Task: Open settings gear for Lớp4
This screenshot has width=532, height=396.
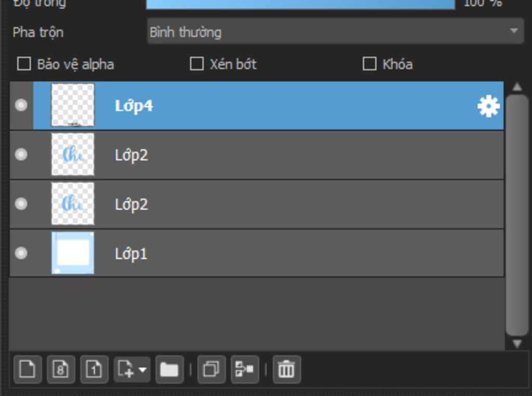Action: coord(488,106)
